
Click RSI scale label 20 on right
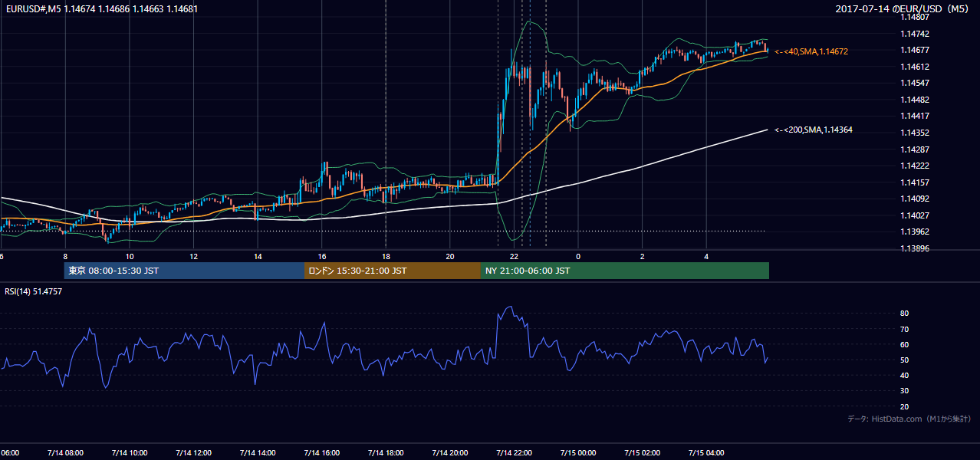tap(904, 407)
